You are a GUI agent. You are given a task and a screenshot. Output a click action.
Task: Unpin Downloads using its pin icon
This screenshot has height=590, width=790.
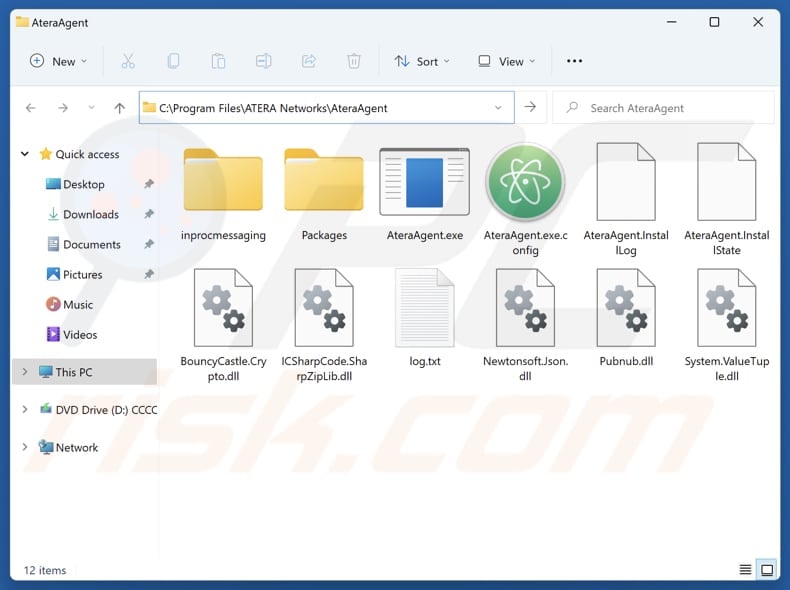(149, 214)
